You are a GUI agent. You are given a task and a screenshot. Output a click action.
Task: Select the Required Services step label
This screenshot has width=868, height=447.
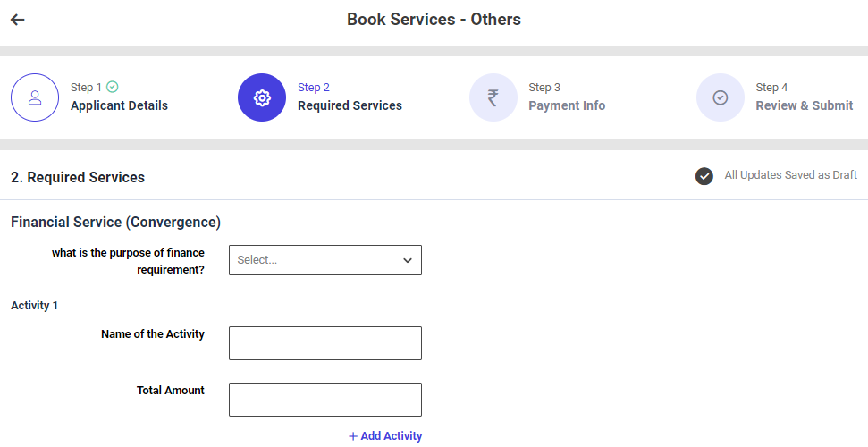350,105
